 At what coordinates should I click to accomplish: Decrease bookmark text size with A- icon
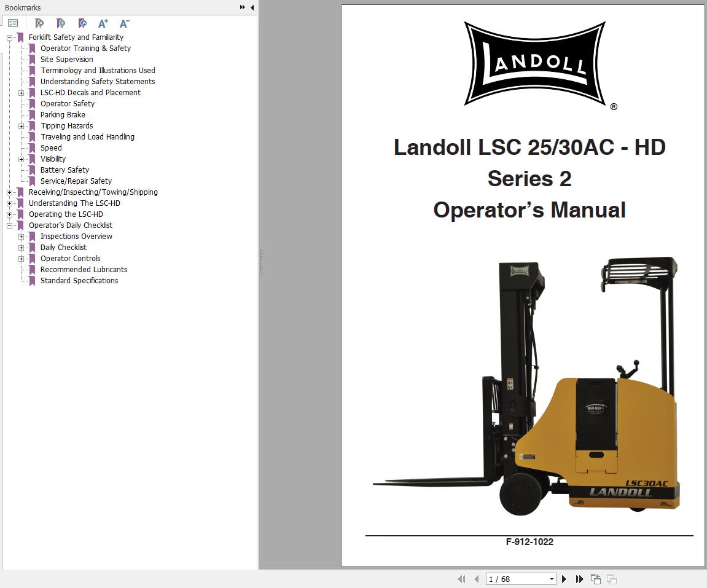coord(125,23)
